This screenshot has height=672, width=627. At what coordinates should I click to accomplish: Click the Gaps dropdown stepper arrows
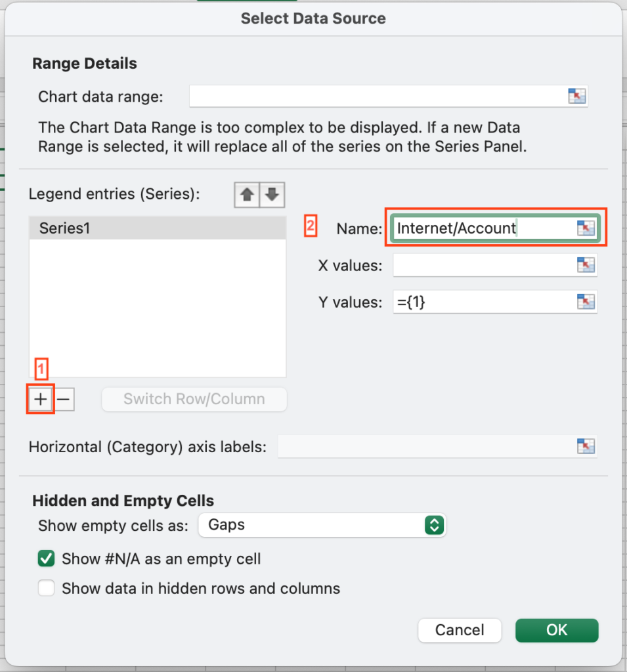(434, 525)
